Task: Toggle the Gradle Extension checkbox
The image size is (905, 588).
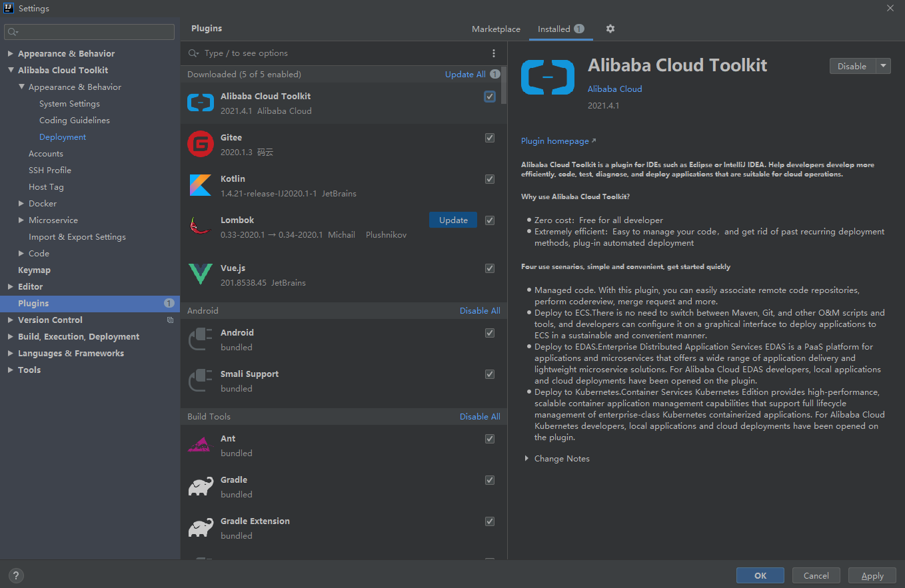Action: (x=490, y=521)
